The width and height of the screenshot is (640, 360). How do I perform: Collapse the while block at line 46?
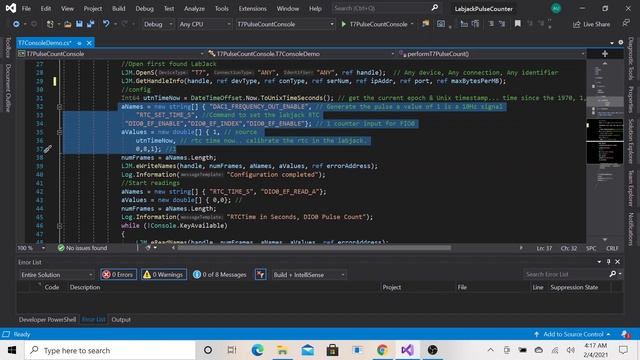60,226
